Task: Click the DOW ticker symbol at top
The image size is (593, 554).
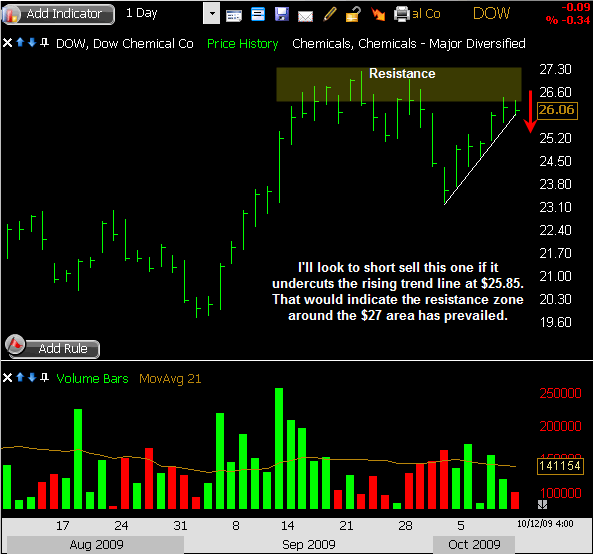Action: click(x=491, y=14)
